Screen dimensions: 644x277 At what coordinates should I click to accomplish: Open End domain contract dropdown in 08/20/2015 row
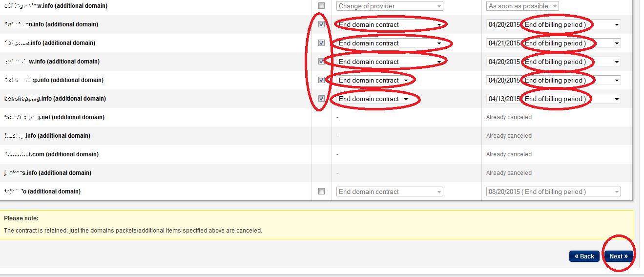(x=390, y=192)
